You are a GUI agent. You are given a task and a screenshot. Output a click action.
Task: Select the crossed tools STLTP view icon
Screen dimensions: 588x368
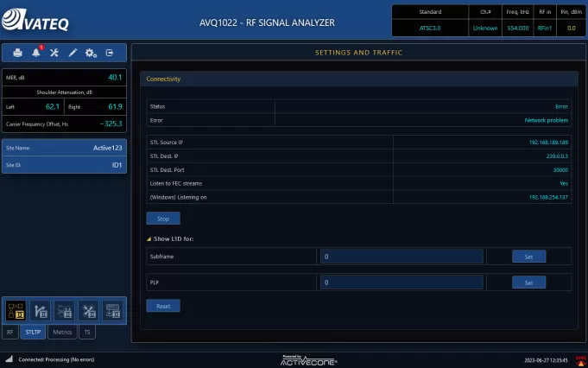pos(89,311)
